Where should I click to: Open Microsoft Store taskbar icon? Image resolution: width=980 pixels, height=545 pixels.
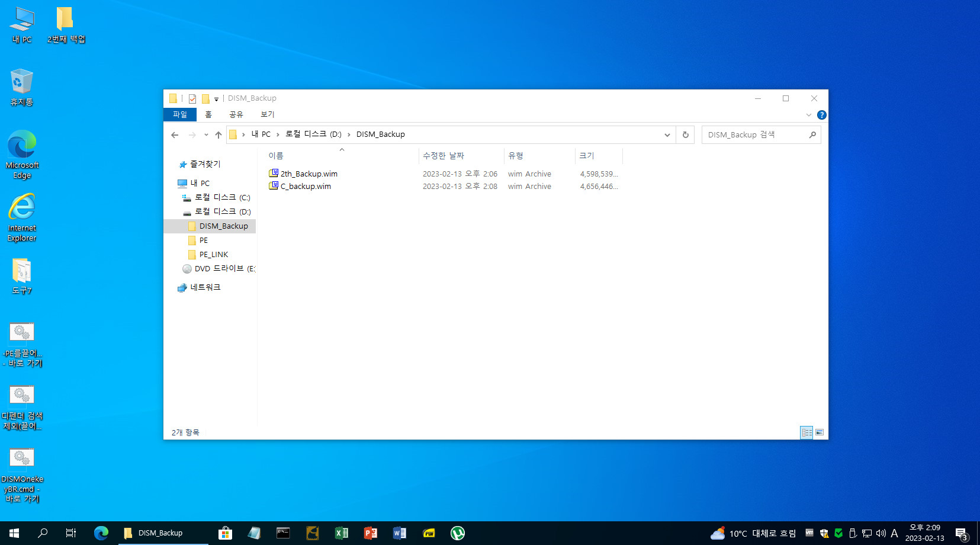(x=225, y=533)
